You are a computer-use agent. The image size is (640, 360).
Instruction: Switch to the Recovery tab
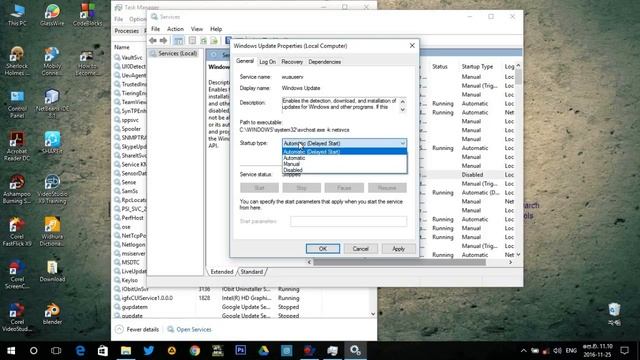(x=292, y=62)
